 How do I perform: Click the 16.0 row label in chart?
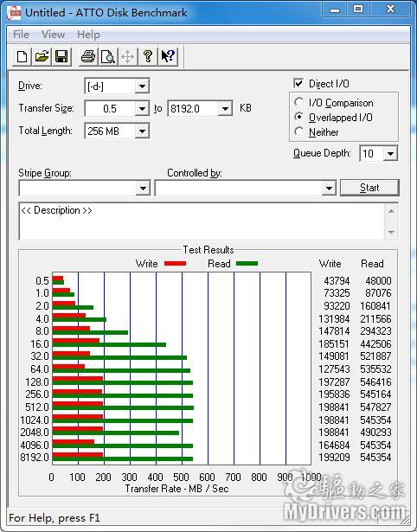40,344
